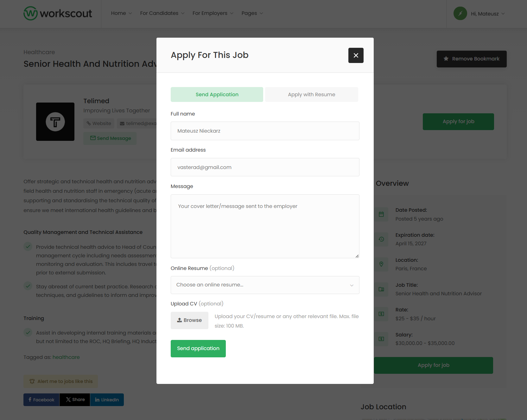Close the Apply For This Job dialog
Image resolution: width=527 pixels, height=420 pixels.
pos(356,55)
